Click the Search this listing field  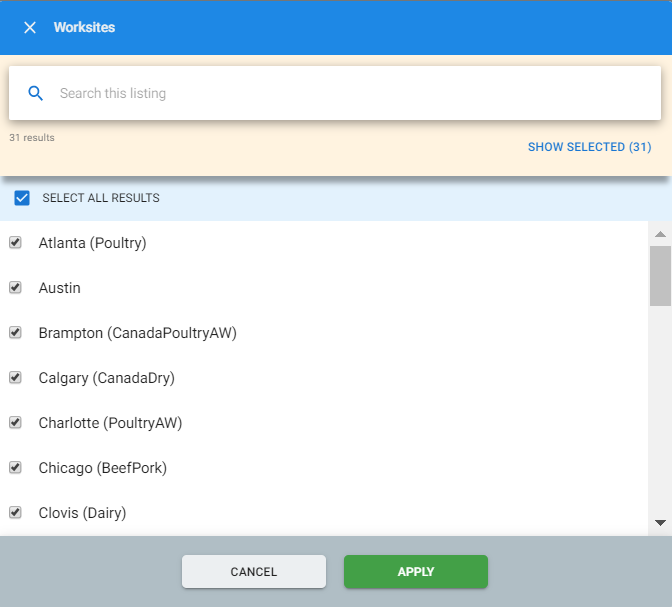350,93
